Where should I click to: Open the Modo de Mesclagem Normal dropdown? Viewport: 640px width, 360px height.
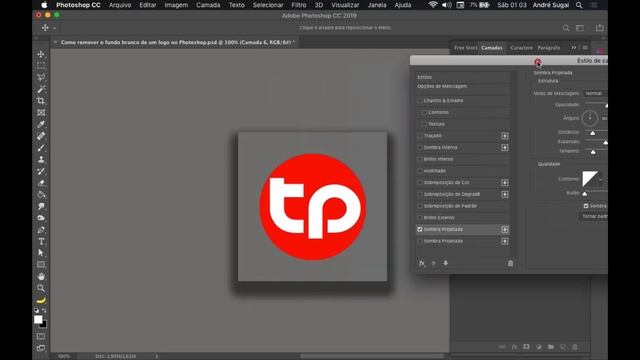[596, 93]
